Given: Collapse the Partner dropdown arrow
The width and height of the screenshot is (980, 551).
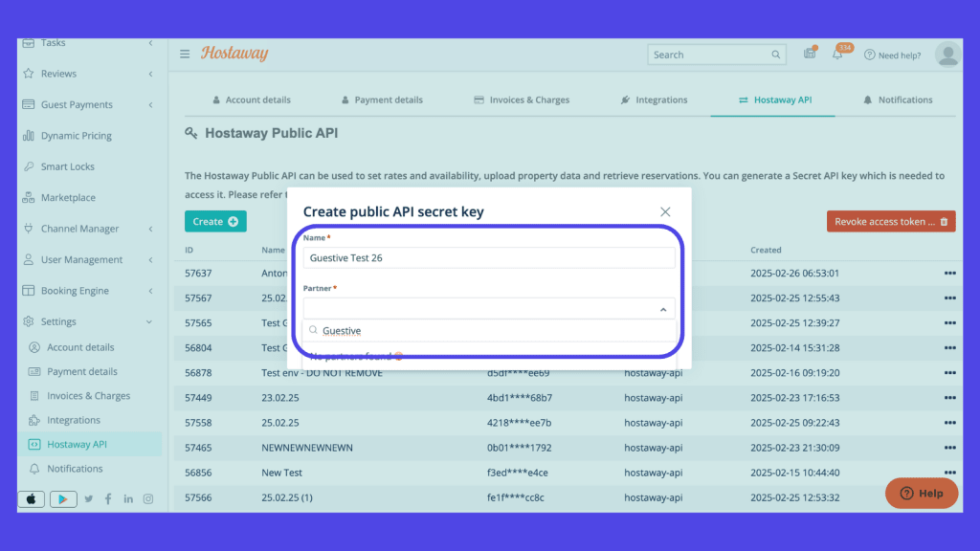Looking at the screenshot, I should (663, 309).
